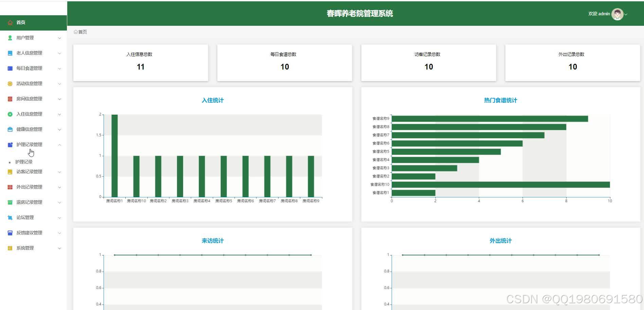Click the 健康信息管理 sidebar icon
The height and width of the screenshot is (310, 644).
point(10,129)
